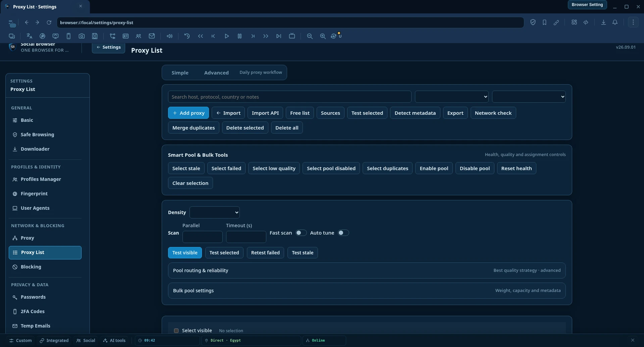Expand Bulk pool settings section

click(367, 291)
